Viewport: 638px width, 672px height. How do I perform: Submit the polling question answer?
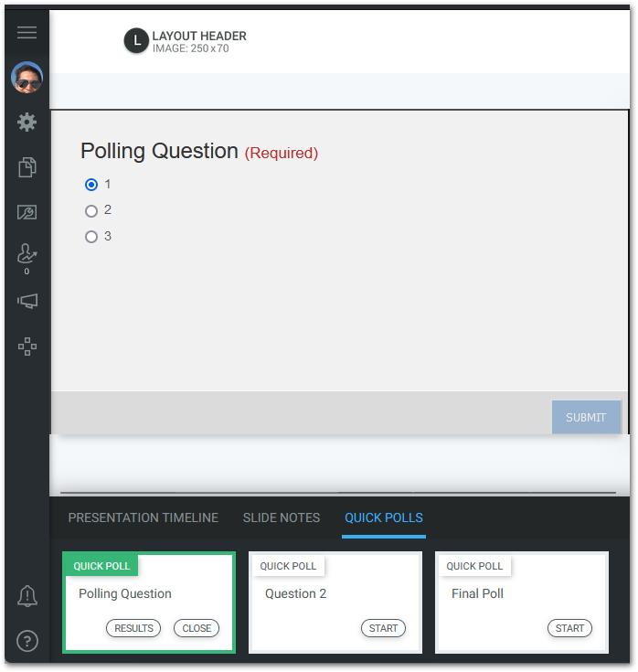pyautogui.click(x=586, y=417)
